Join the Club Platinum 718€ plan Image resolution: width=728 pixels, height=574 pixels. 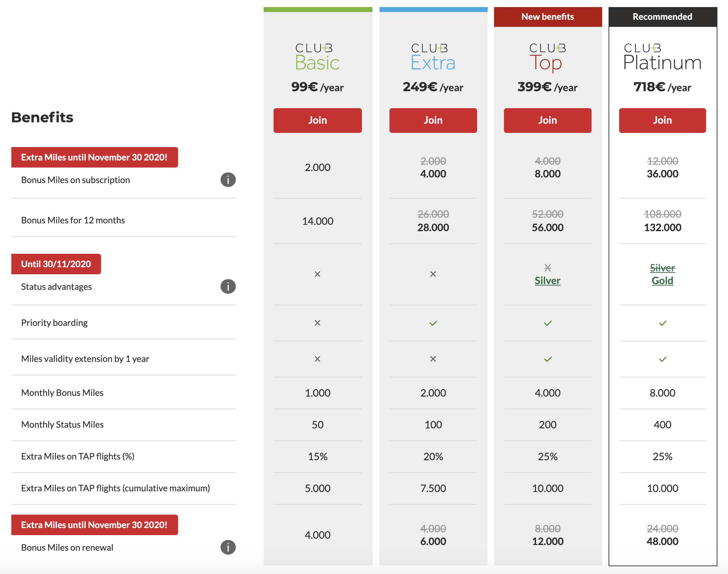662,121
